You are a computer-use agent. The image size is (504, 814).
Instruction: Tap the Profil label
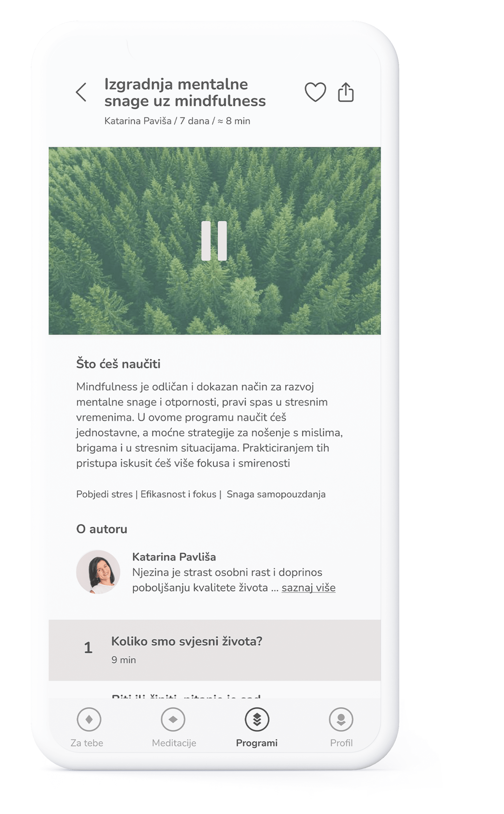pyautogui.click(x=341, y=743)
